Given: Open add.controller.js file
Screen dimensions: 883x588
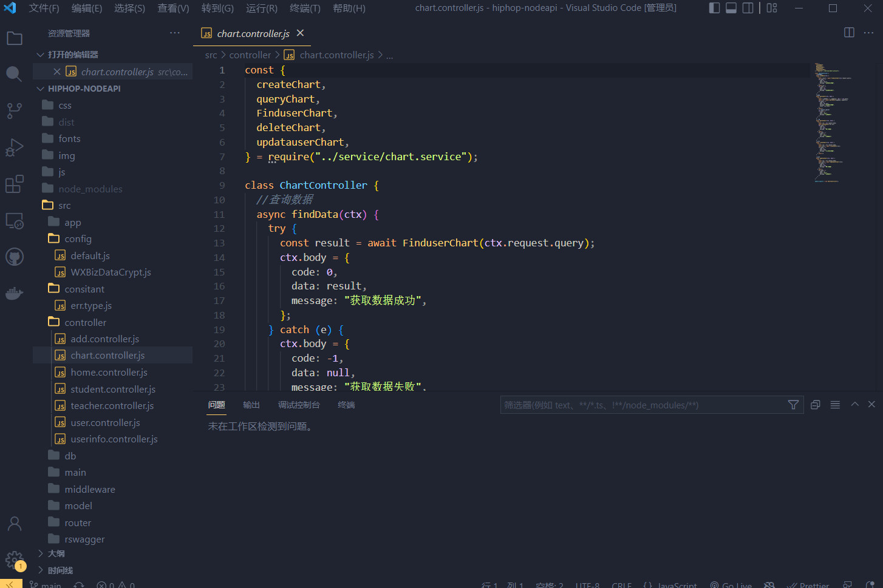Looking at the screenshot, I should coord(105,339).
